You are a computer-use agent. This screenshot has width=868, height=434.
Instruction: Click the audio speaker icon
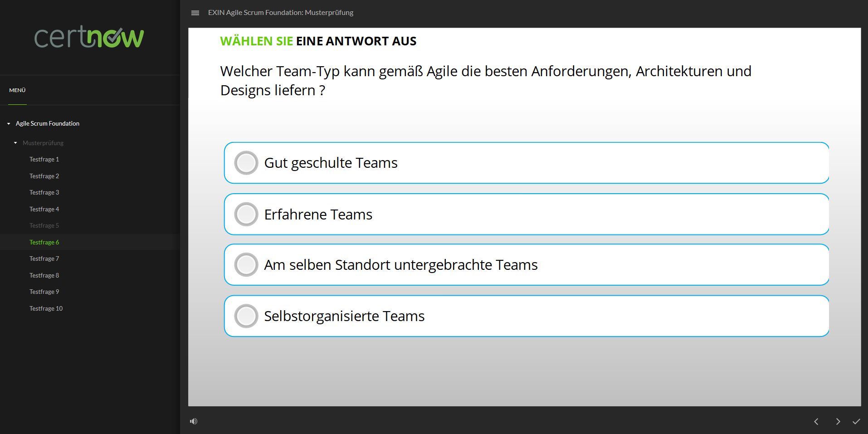pos(194,421)
